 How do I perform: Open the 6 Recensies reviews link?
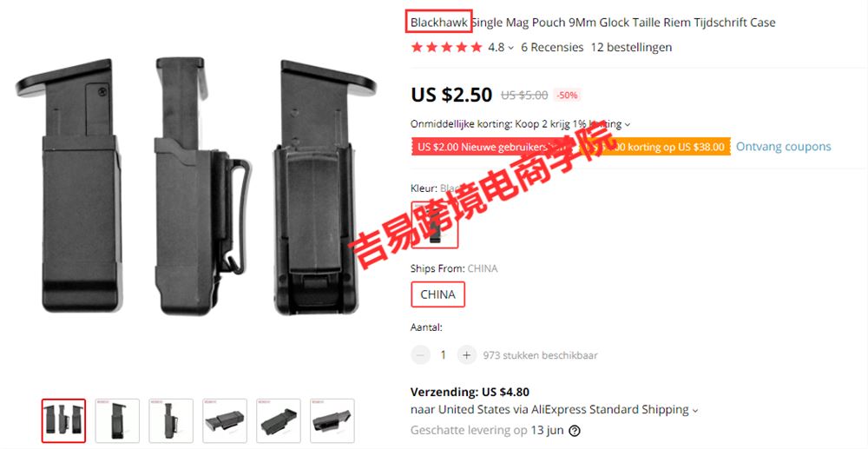[552, 48]
